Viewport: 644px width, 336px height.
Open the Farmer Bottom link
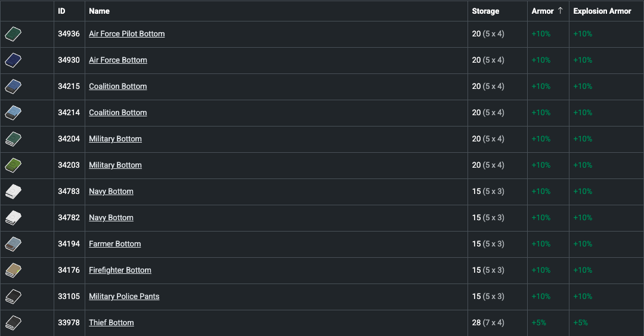tap(114, 244)
